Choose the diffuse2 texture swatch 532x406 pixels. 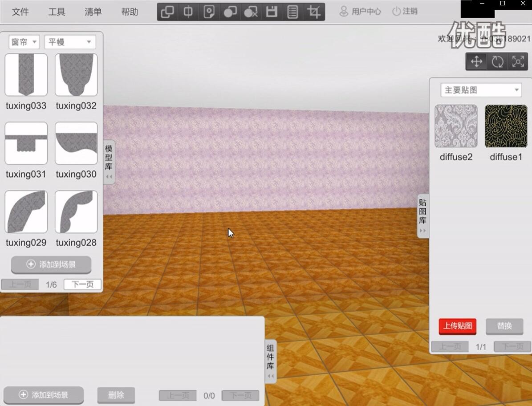[456, 126]
